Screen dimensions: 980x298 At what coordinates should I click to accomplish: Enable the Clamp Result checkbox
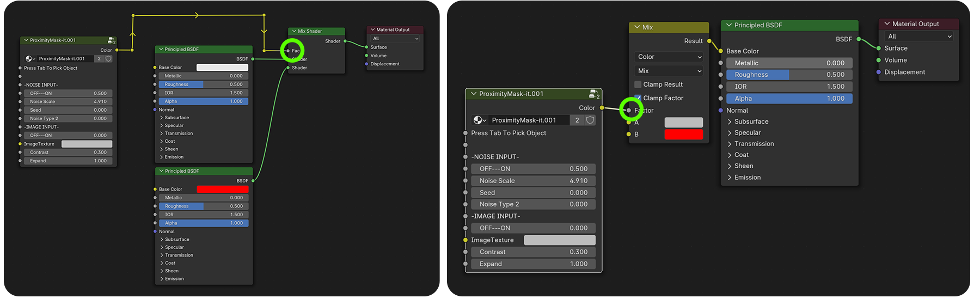(x=638, y=84)
